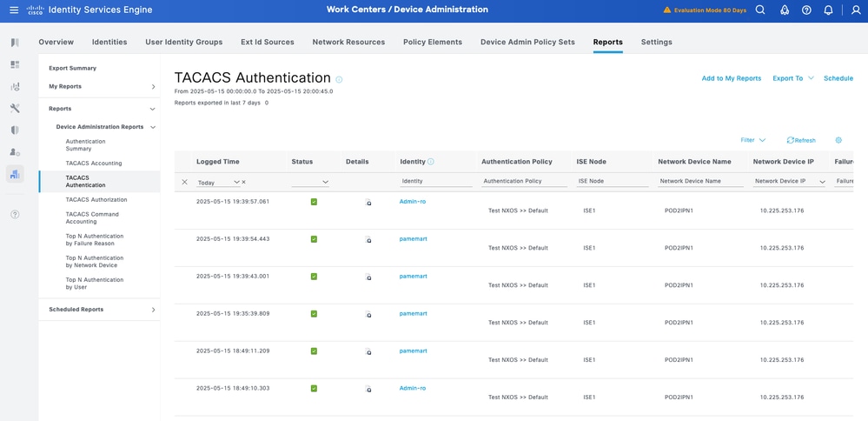Open the operations tools icon in left rail
This screenshot has width=868, height=421.
[x=15, y=108]
